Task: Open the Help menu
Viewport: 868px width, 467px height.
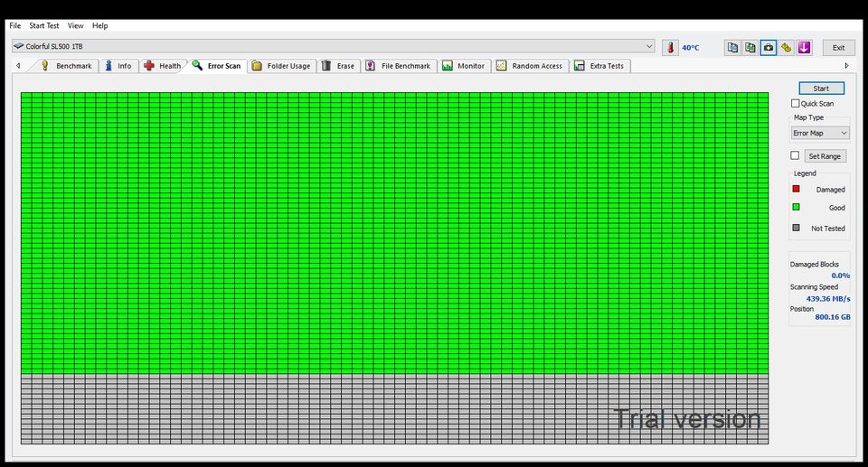Action: point(99,25)
